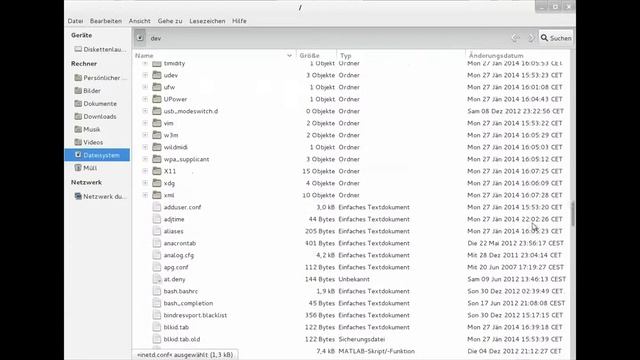Screen dimensions: 640x360
Task: Open Netzwerk durchsuchen in the sidebar
Action: [100, 196]
